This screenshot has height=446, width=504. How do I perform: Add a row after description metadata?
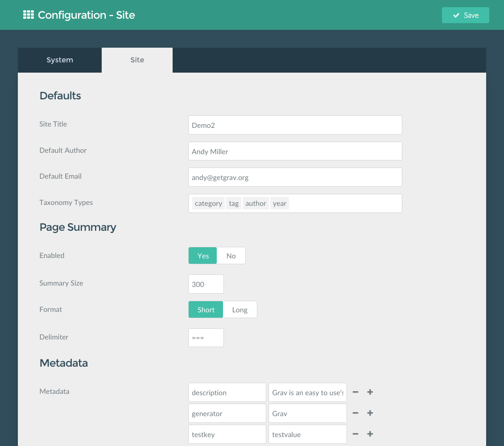370,392
